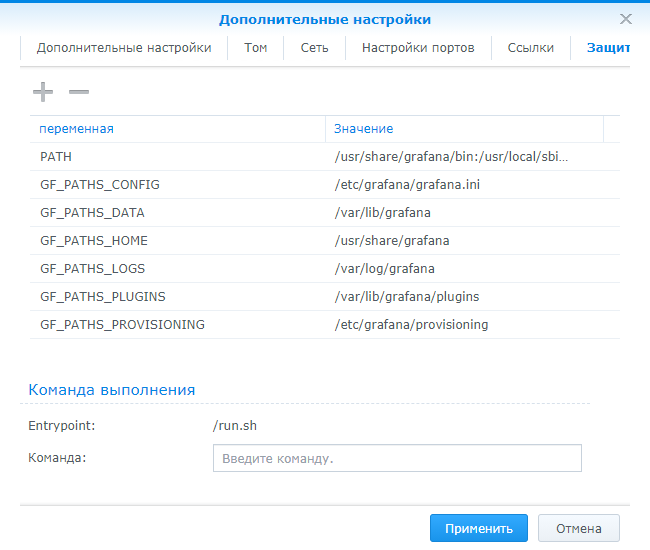Click the minus icon to remove variable
Viewport: 650px width, 550px height.
click(79, 92)
